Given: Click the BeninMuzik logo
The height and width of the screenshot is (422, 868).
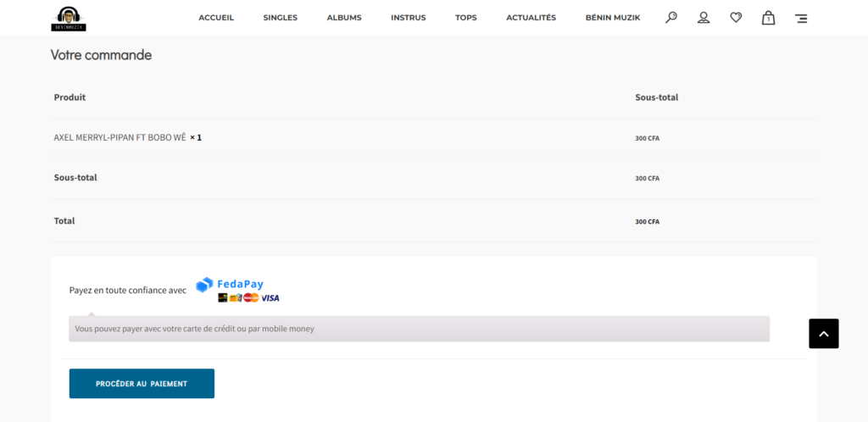Looking at the screenshot, I should coord(69,19).
